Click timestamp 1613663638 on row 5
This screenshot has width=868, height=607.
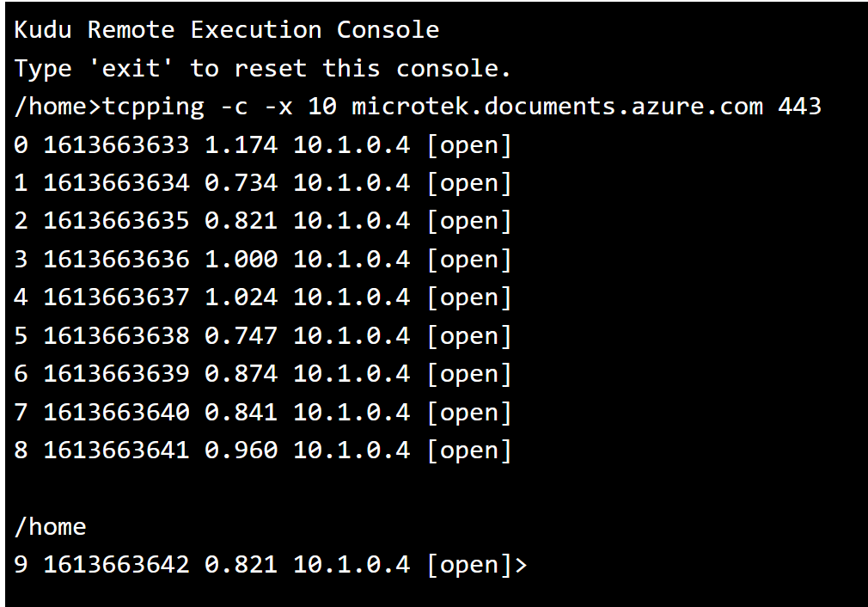(116, 335)
